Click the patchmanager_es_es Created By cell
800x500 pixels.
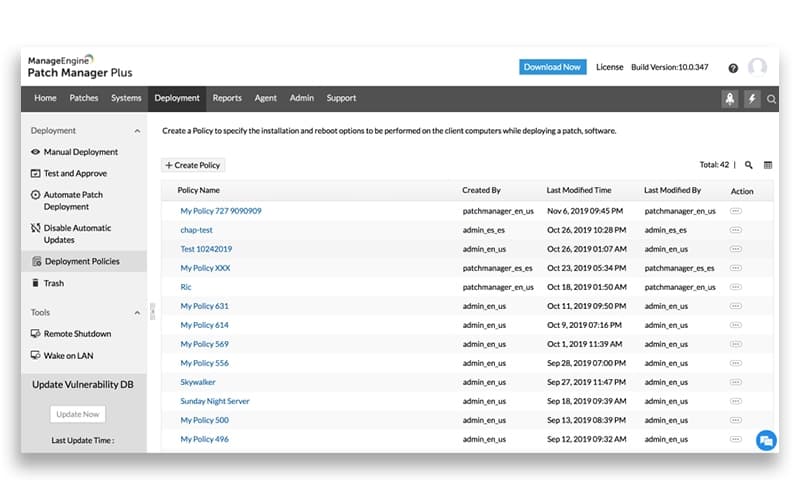(497, 268)
